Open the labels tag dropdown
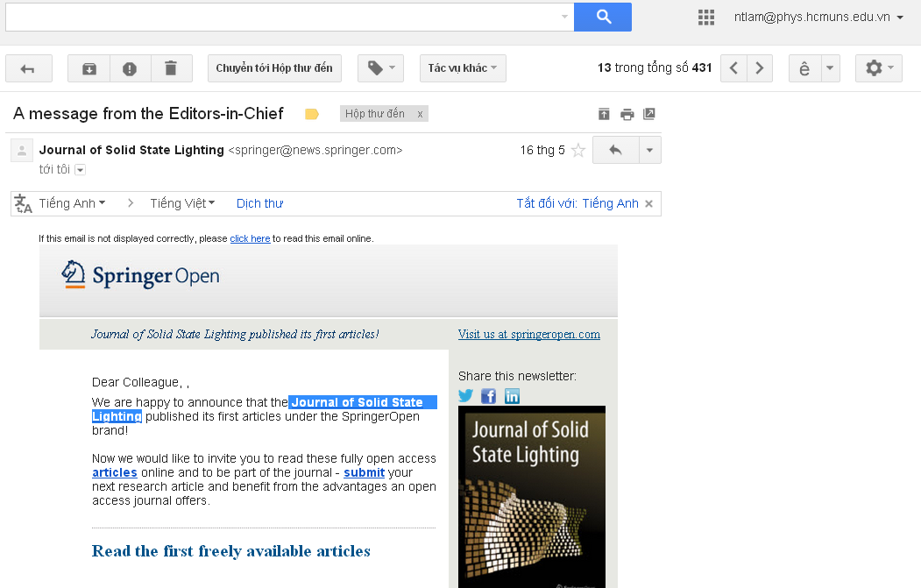This screenshot has height=588, width=921. pos(380,68)
